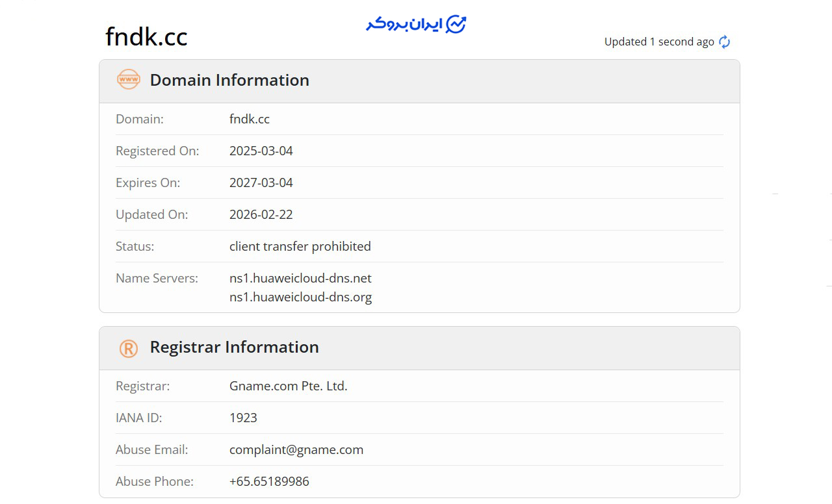832x504 pixels.
Task: Select abuse email complaint@gname.com
Action: click(296, 449)
